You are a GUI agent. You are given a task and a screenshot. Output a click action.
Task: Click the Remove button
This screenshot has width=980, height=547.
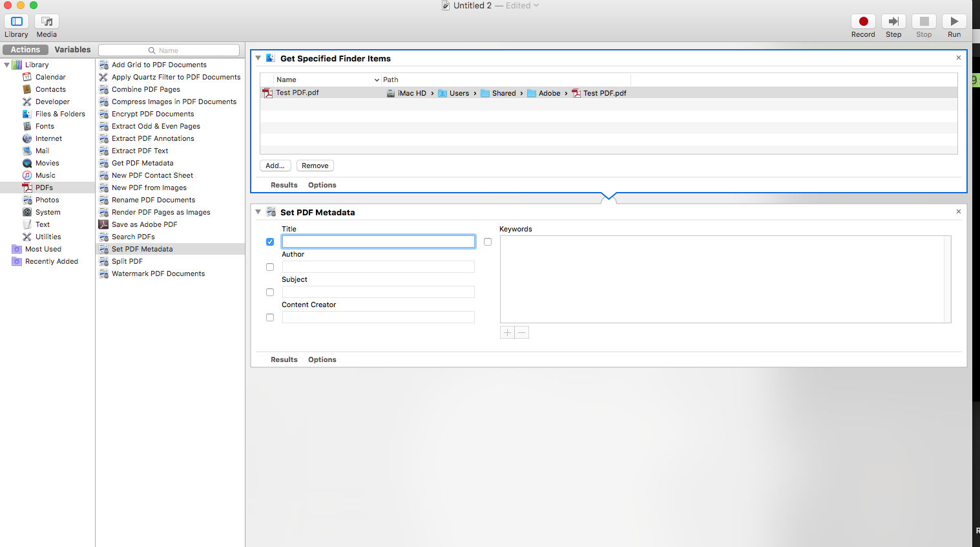pyautogui.click(x=315, y=166)
